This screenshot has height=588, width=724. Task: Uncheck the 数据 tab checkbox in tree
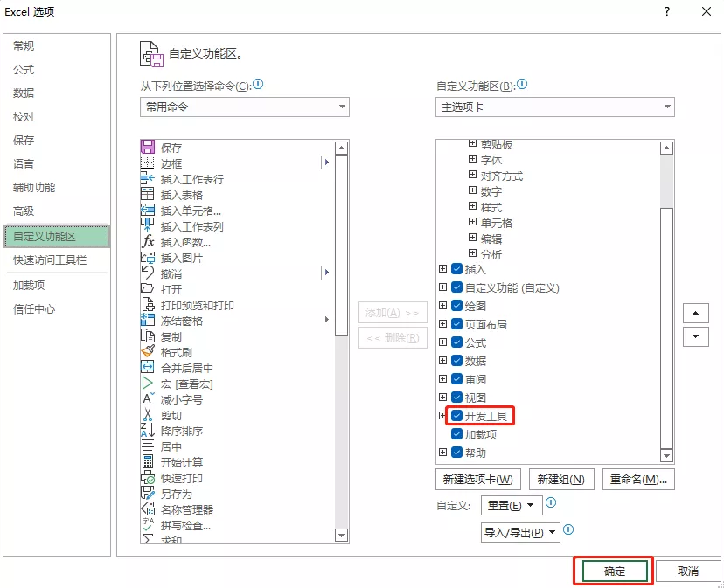(456, 361)
